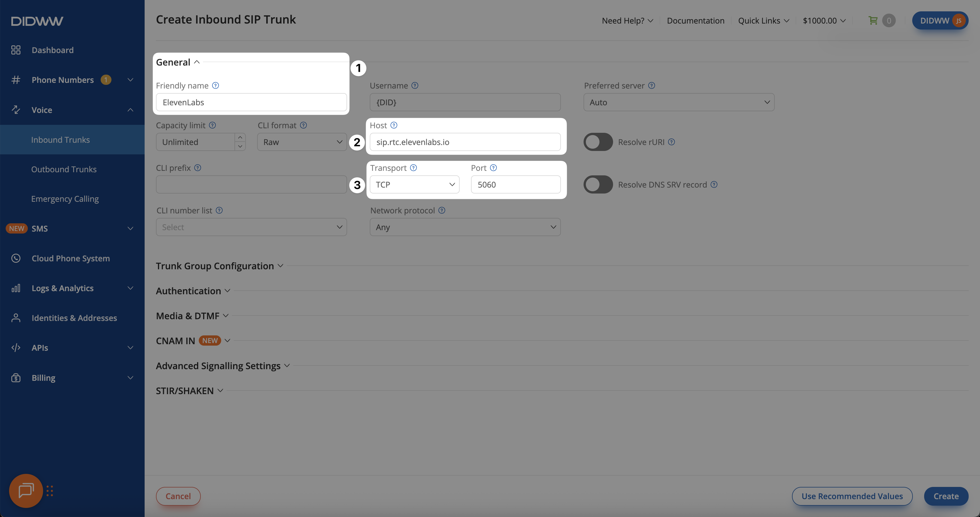Increase Capacity limit with up arrow
980x517 pixels.
pyautogui.click(x=240, y=137)
